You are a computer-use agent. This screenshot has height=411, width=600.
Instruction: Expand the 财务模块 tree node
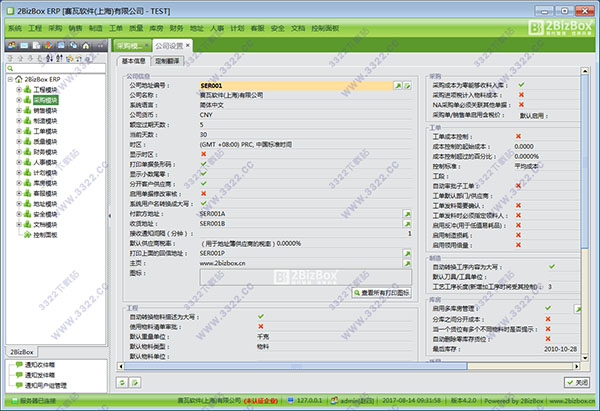(19, 152)
